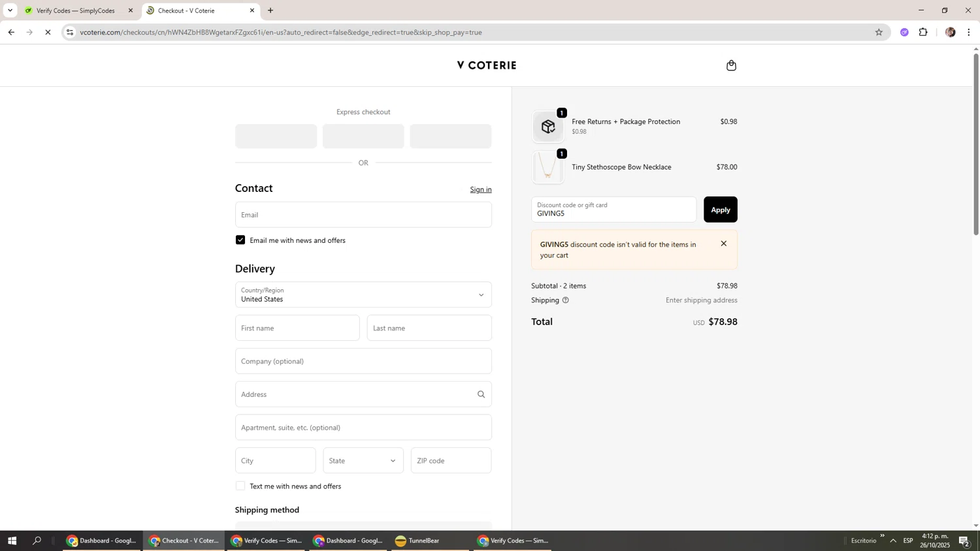Open TunnelBear from the taskbar
The image size is (980, 551).
pos(430,541)
